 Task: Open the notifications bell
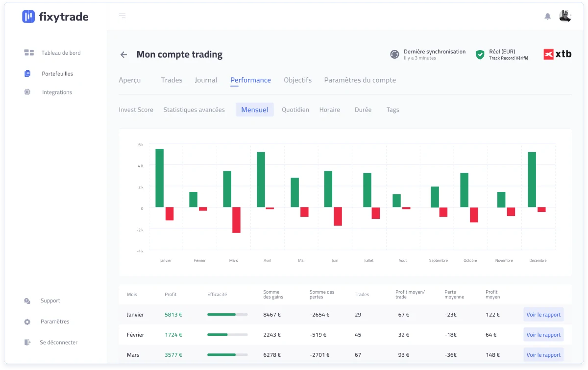tap(547, 16)
